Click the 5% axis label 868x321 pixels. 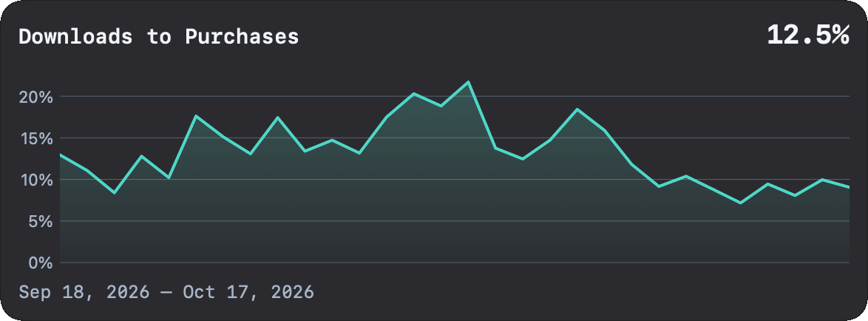(x=41, y=221)
